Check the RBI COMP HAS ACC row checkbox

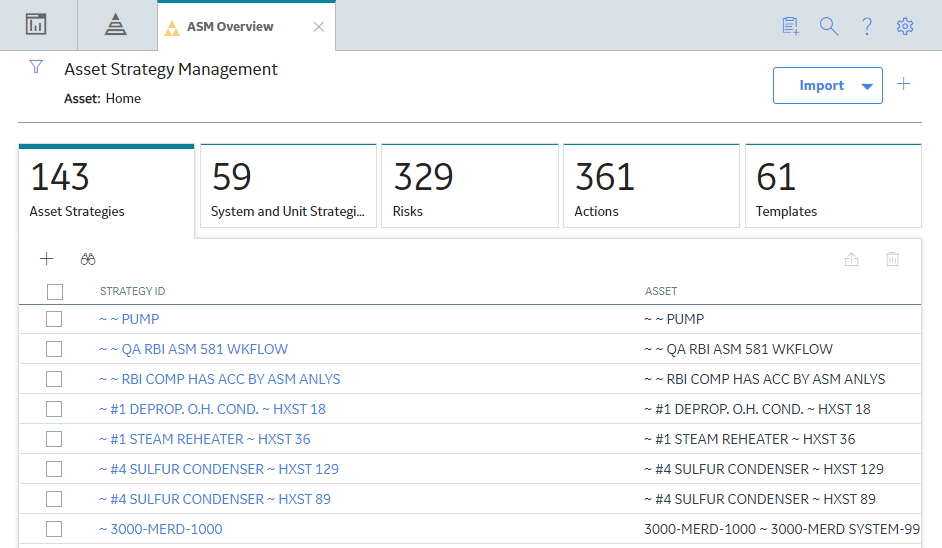point(54,379)
